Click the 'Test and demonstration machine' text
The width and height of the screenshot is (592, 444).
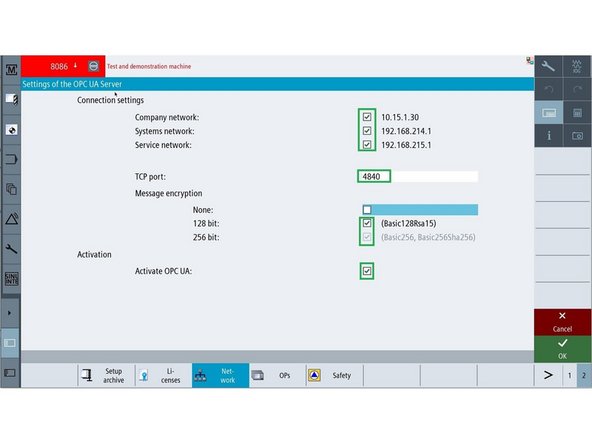[149, 66]
